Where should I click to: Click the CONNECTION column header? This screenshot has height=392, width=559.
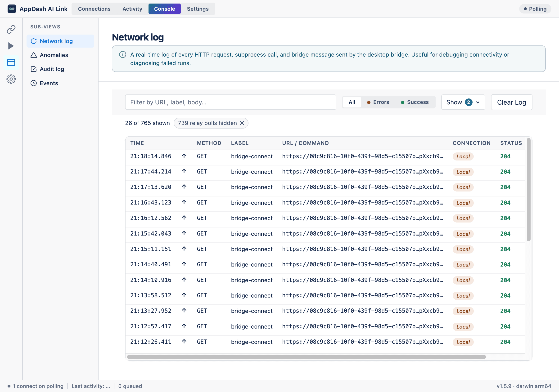pos(472,143)
